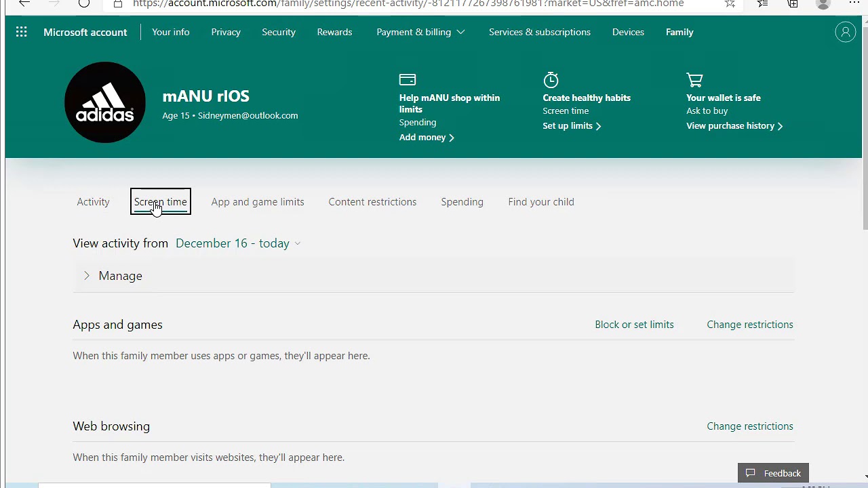Click View purchase history link
868x488 pixels.
pyautogui.click(x=734, y=125)
